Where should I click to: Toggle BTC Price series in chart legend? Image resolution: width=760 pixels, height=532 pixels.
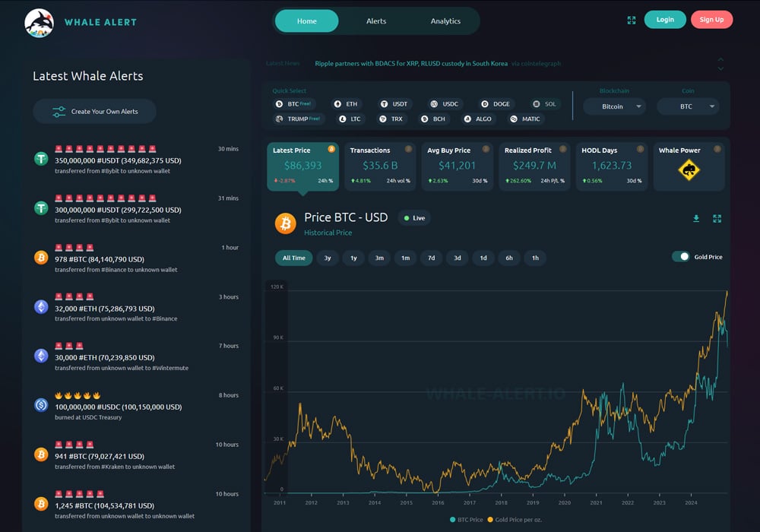pos(466,520)
